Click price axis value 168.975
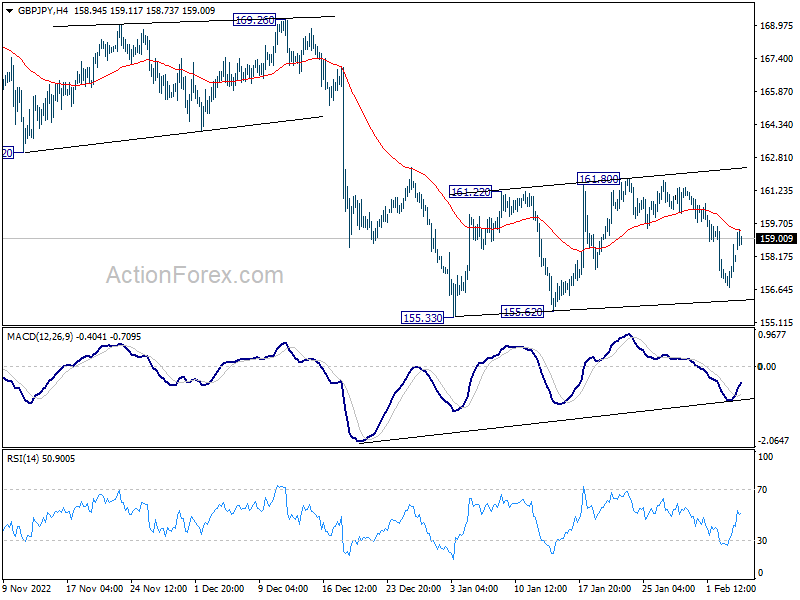 (777, 26)
